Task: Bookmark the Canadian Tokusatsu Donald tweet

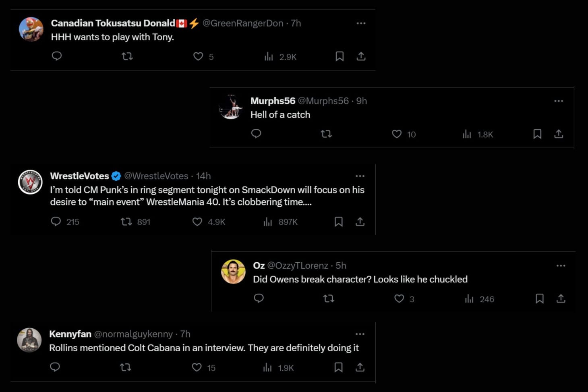Action: click(x=340, y=56)
